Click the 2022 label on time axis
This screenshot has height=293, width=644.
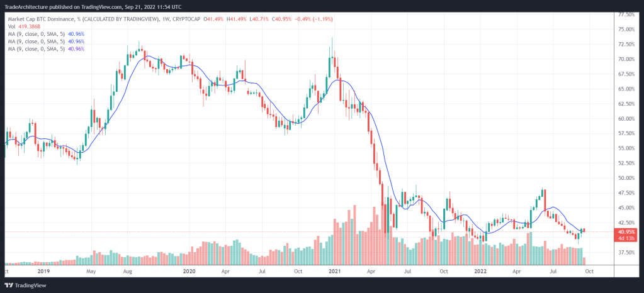tap(480, 272)
